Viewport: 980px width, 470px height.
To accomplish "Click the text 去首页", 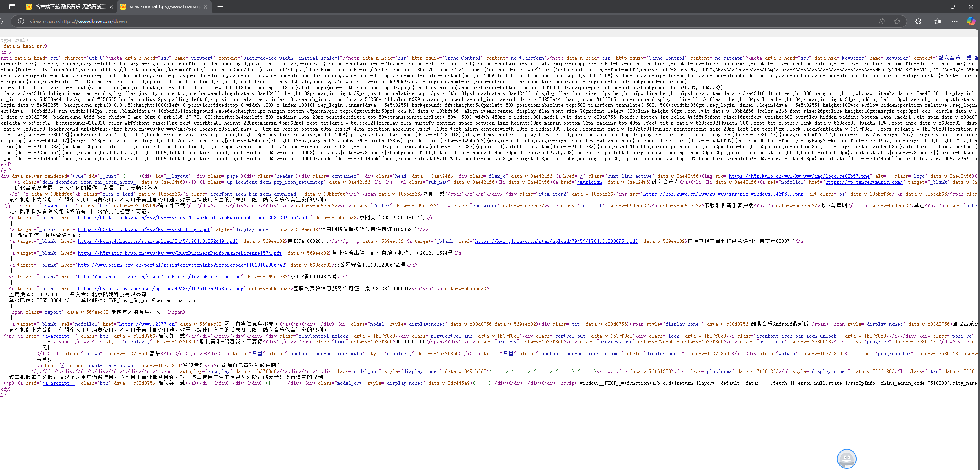I will pos(45,360).
